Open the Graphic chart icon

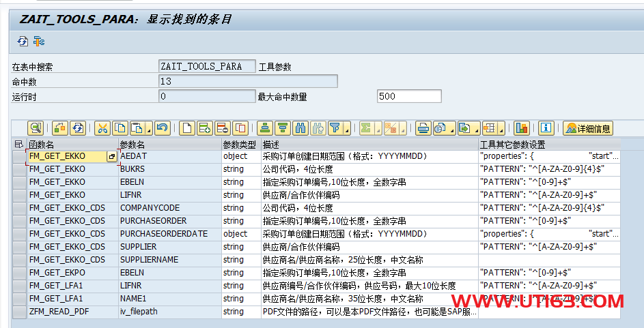[x=522, y=128]
